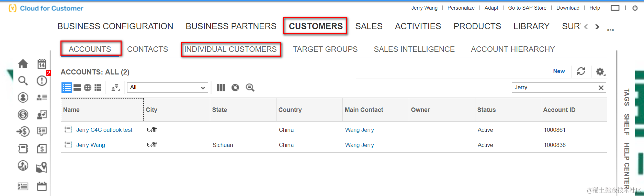The image size is (644, 196).
Task: Open the person profile circle icon
Action: point(23,97)
